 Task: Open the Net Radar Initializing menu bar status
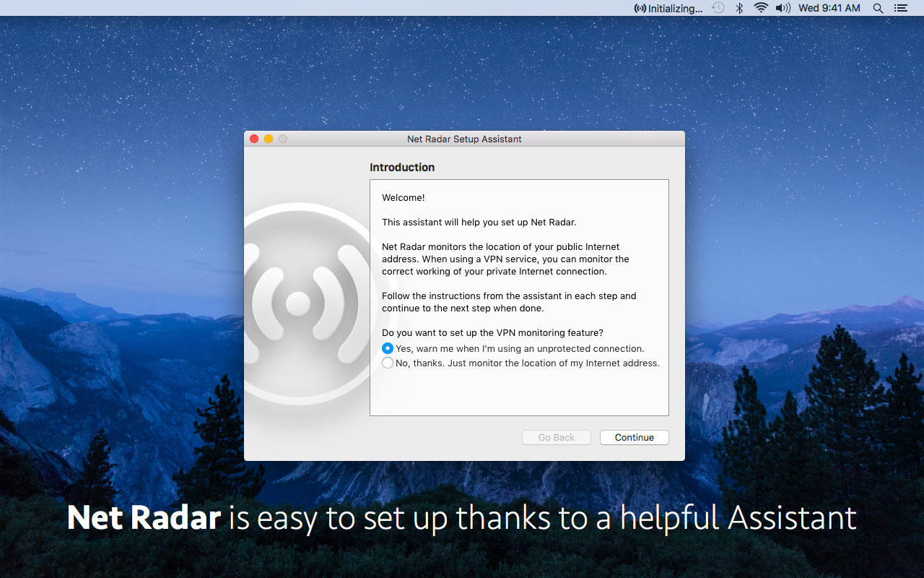click(x=668, y=8)
